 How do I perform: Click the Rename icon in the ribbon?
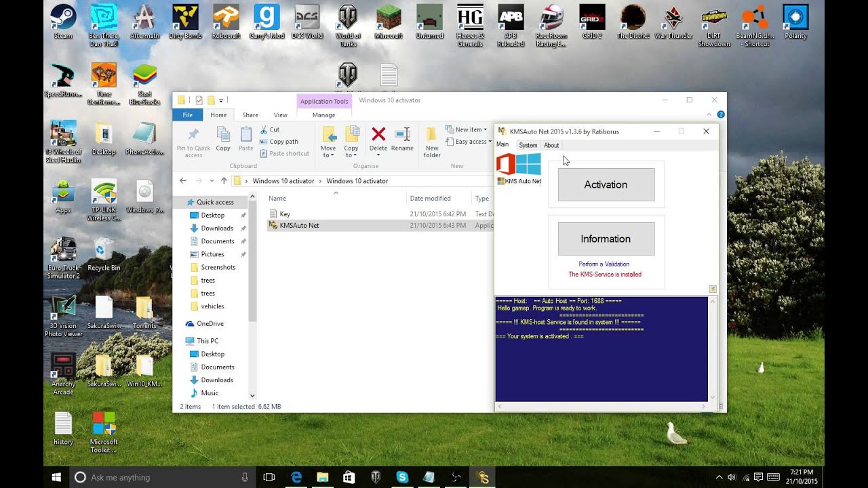402,134
